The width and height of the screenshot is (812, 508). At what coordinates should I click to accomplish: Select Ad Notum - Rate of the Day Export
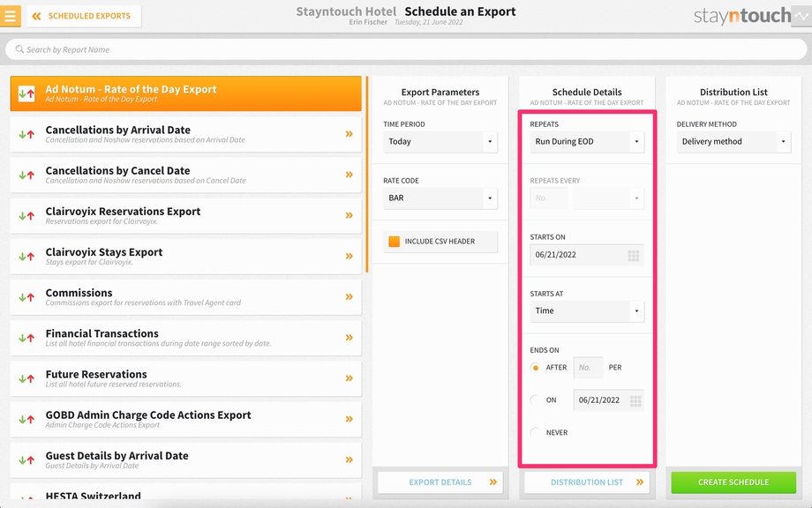point(186,93)
